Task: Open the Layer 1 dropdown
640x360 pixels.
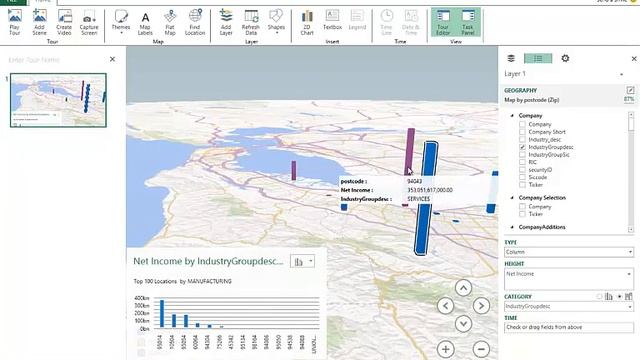Action: pyautogui.click(x=621, y=74)
